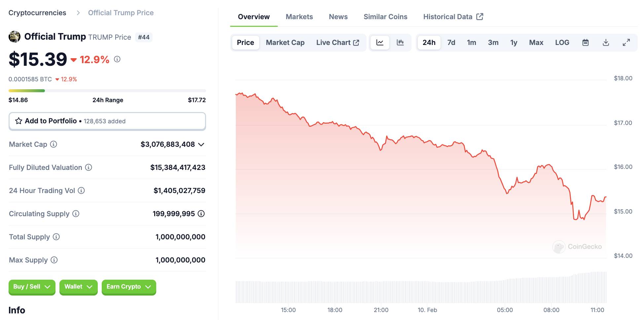Select the 1m time range

click(472, 43)
